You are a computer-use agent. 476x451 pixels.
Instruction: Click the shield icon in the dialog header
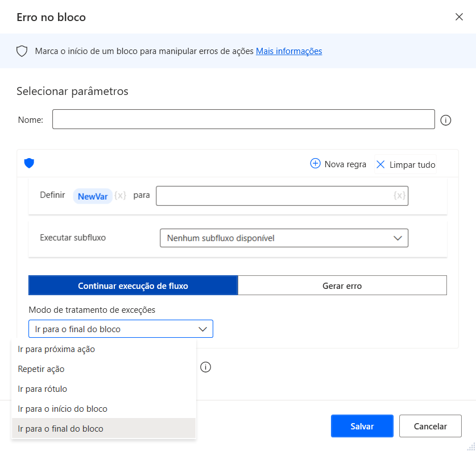click(x=22, y=51)
